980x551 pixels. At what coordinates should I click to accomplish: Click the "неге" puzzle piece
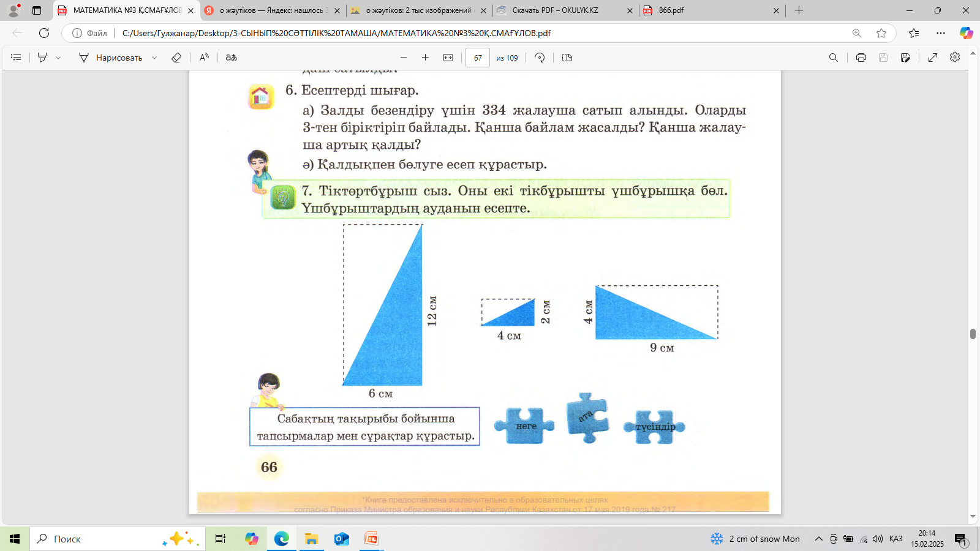525,425
